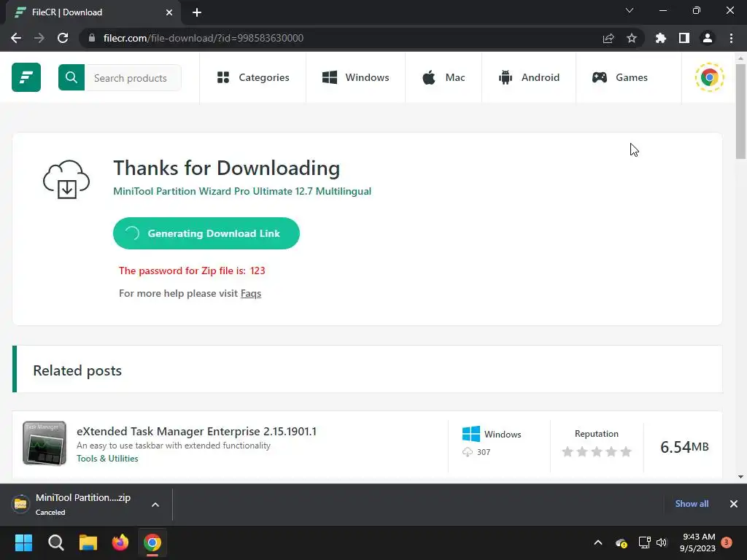Open the Android category menu
The image size is (747, 560).
pos(529,77)
